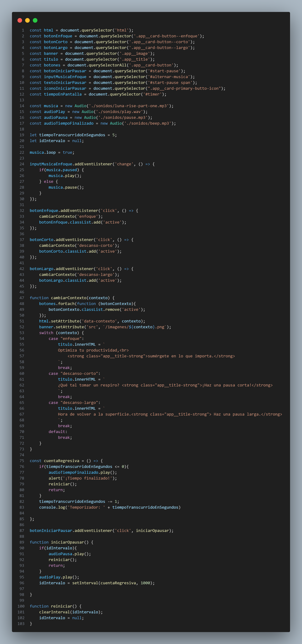Click the '.app__title' selector string
The image size is (302, 644).
135,59
